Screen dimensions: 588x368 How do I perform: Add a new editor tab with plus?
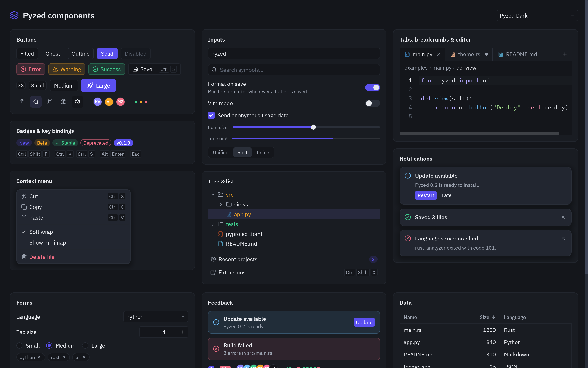pos(565,54)
